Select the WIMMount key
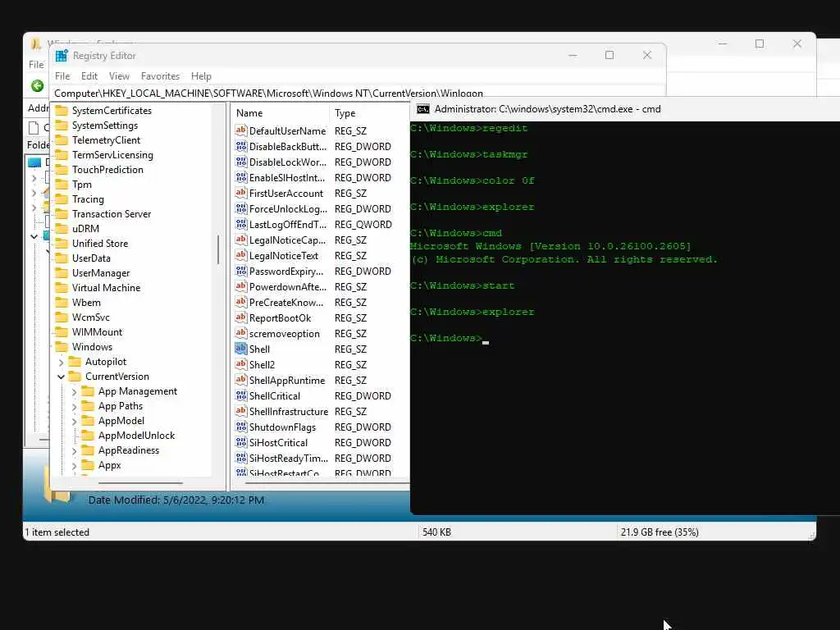840x630 pixels. 97,332
